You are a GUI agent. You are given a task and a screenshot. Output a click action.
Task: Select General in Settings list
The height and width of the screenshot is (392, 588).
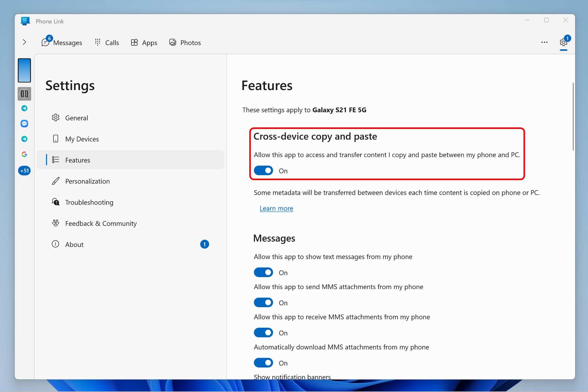[x=130, y=118]
